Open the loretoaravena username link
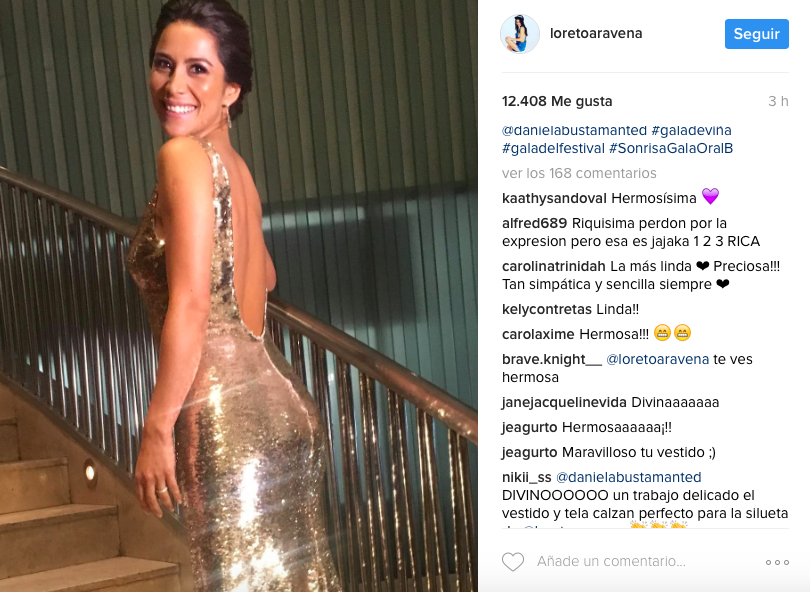The height and width of the screenshot is (592, 810). (596, 34)
